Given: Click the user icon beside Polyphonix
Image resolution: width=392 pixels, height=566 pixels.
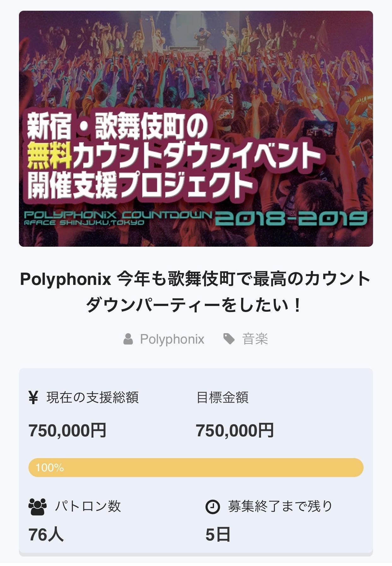Looking at the screenshot, I should 128,339.
